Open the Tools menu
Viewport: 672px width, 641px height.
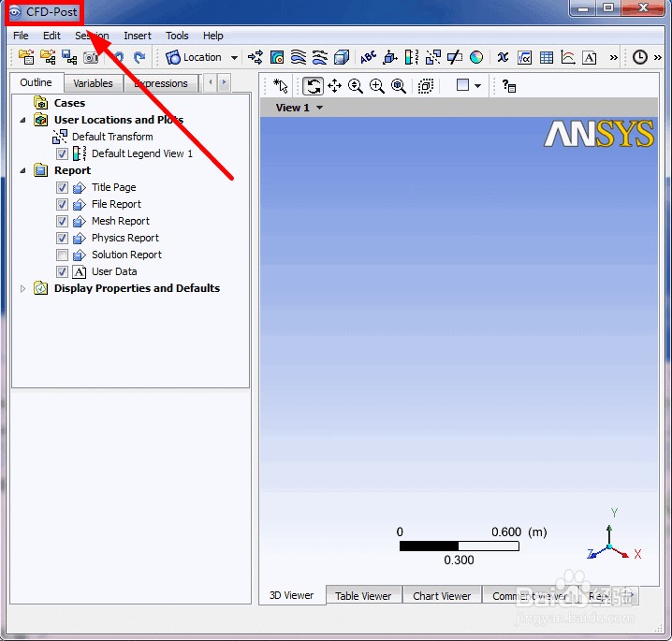click(x=177, y=36)
